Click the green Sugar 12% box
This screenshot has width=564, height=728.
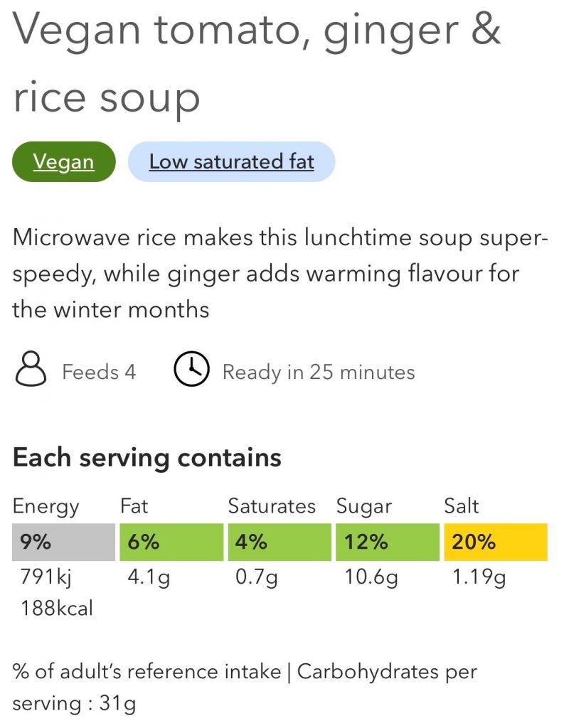(x=388, y=542)
